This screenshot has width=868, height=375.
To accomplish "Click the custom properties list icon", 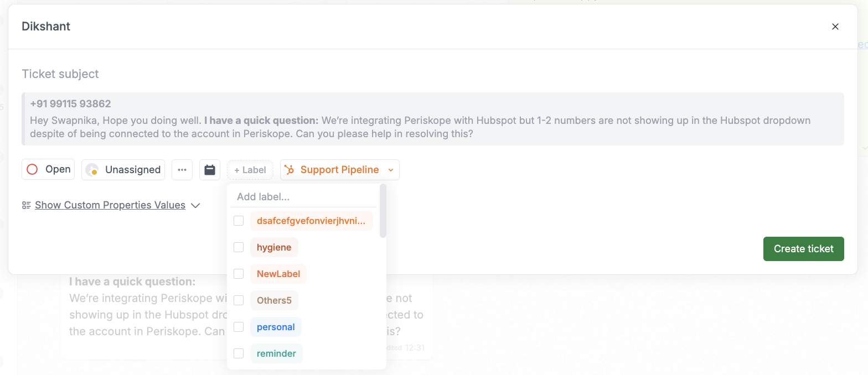I will click(x=26, y=205).
